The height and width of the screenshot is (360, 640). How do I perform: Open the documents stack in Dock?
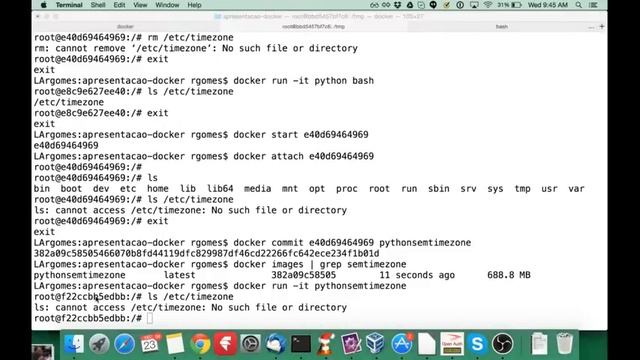click(539, 344)
